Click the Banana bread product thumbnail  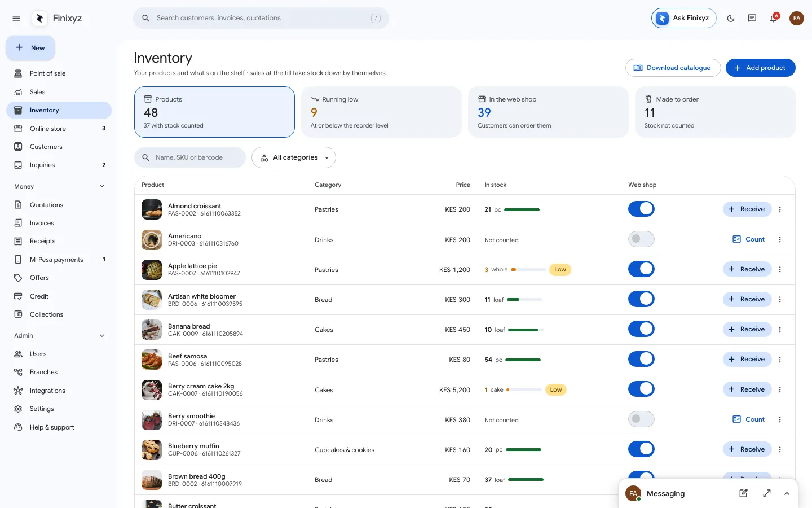[x=152, y=330]
